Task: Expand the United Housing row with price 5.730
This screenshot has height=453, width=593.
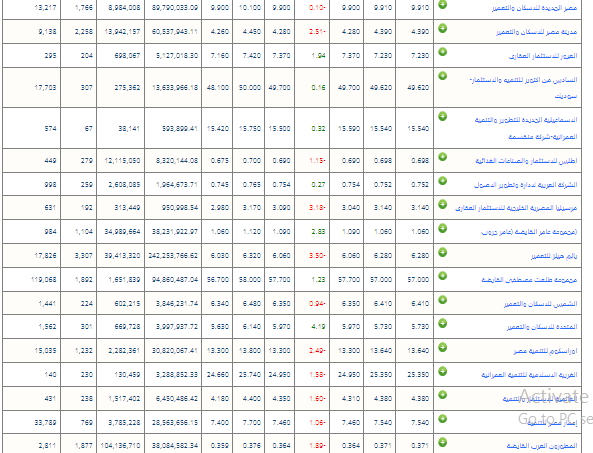Action: point(442,323)
